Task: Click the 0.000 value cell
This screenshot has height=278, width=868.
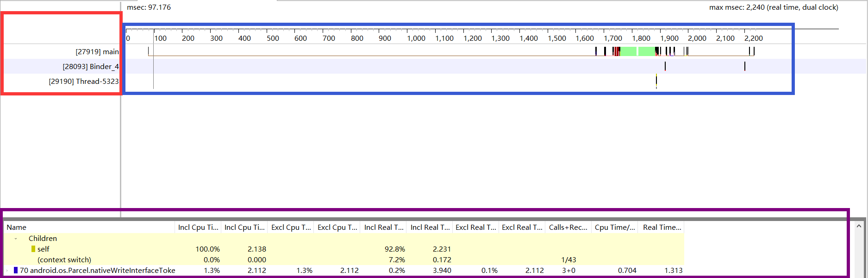Action: (257, 260)
